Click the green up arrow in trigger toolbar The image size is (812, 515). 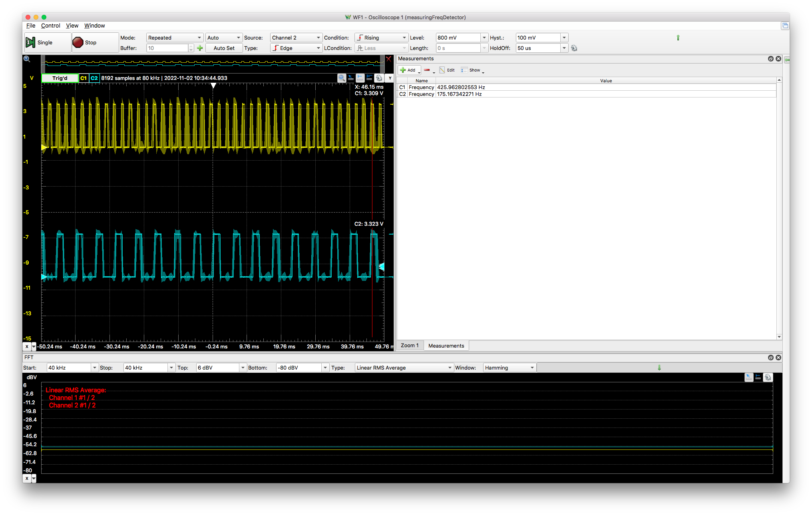coord(678,38)
